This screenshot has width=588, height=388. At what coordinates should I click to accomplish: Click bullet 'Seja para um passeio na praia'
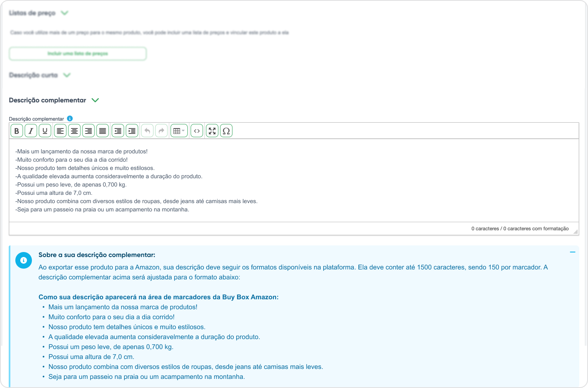click(147, 377)
